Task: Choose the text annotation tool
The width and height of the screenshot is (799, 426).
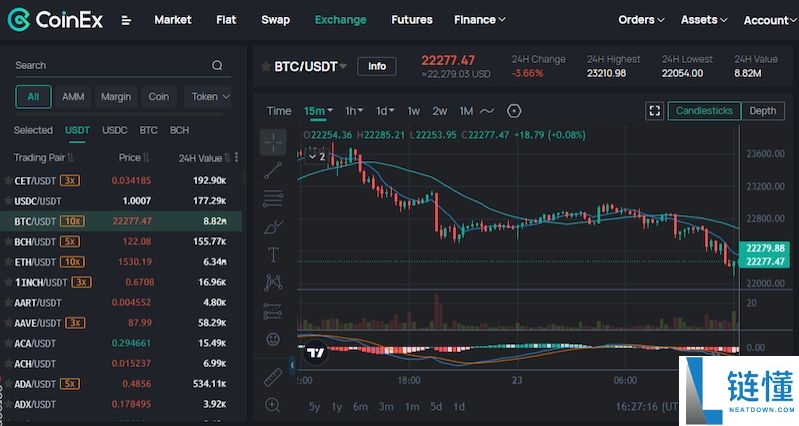Action: pyautogui.click(x=273, y=255)
